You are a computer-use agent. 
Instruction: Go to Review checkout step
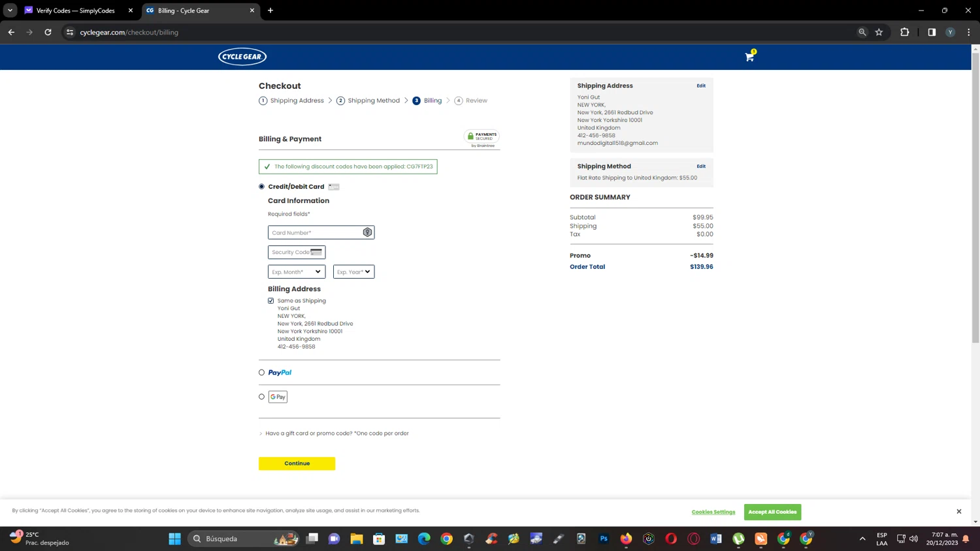(471, 101)
